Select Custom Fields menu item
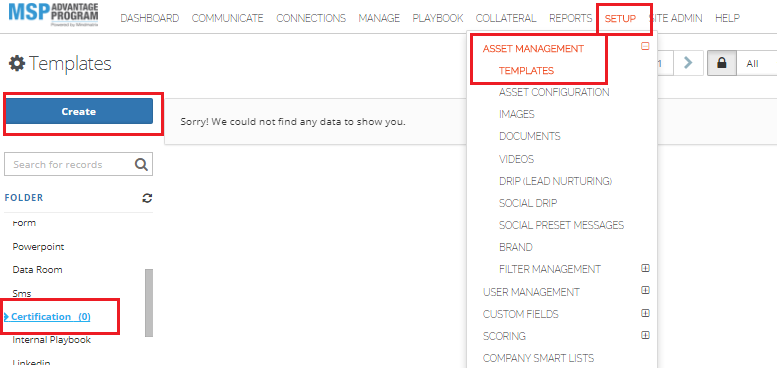Screen dimensions: 782x368 pos(521,314)
